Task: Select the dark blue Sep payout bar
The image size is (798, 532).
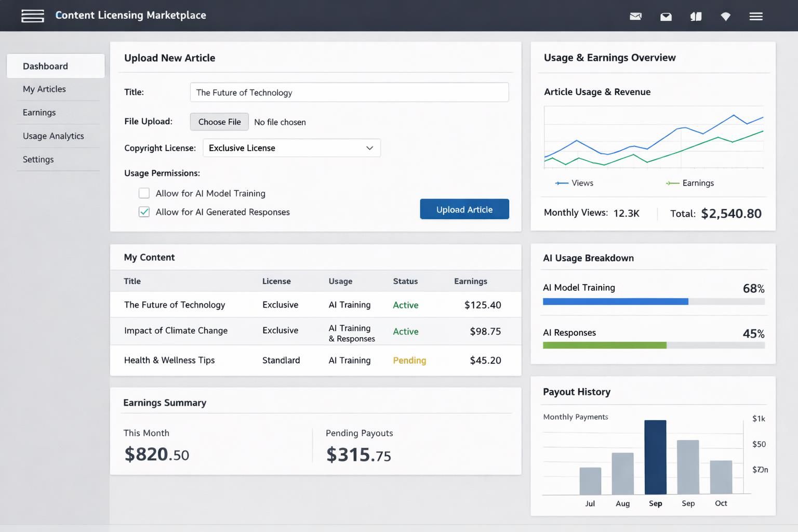Action: 655,457
